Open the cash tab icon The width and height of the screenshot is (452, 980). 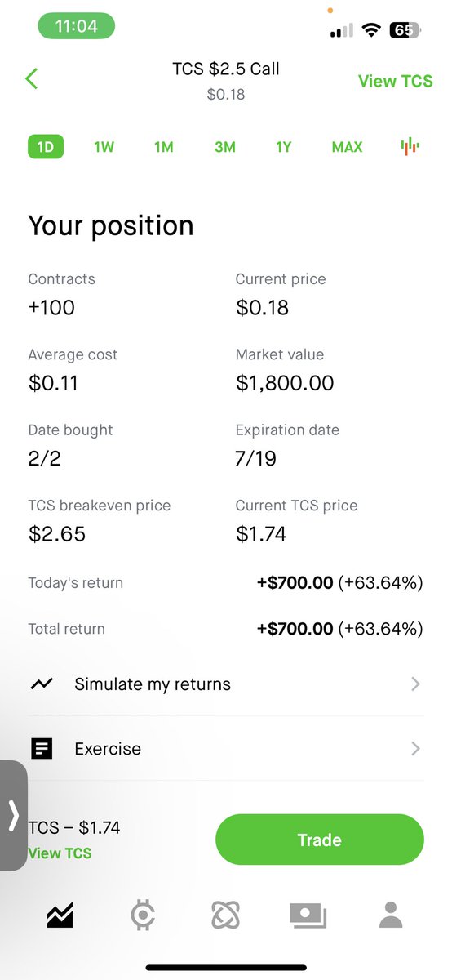click(x=308, y=915)
